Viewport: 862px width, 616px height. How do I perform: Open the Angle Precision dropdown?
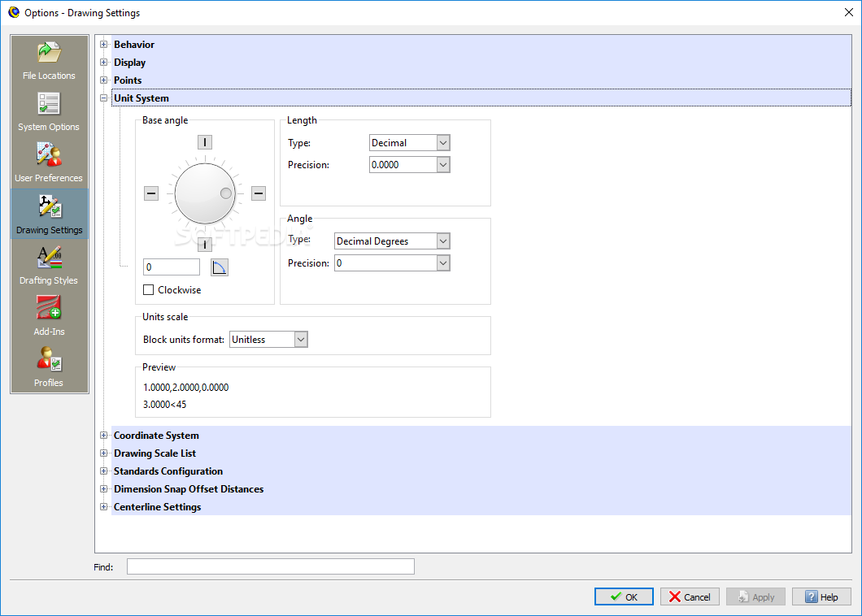[392, 263]
